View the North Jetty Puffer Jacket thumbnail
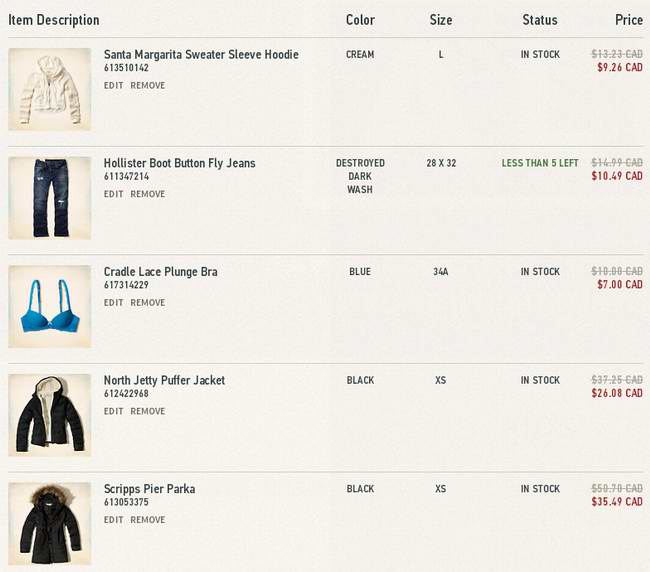Image resolution: width=650 pixels, height=572 pixels. pos(49,415)
